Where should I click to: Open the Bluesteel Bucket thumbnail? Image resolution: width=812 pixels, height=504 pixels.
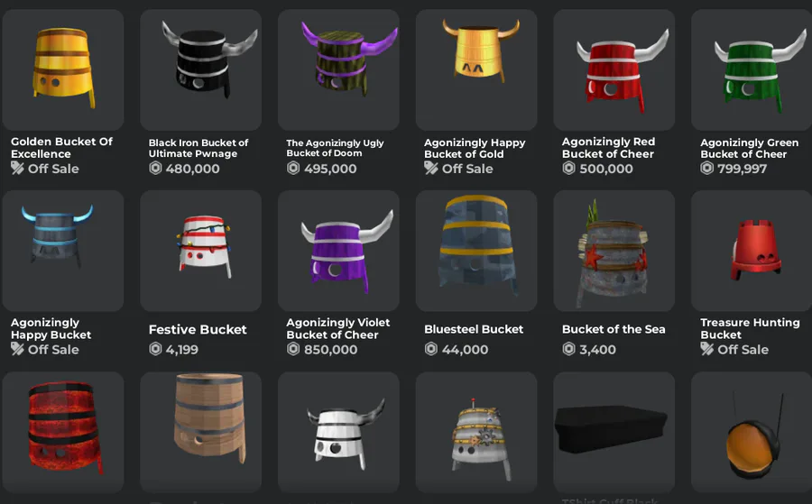coord(475,251)
